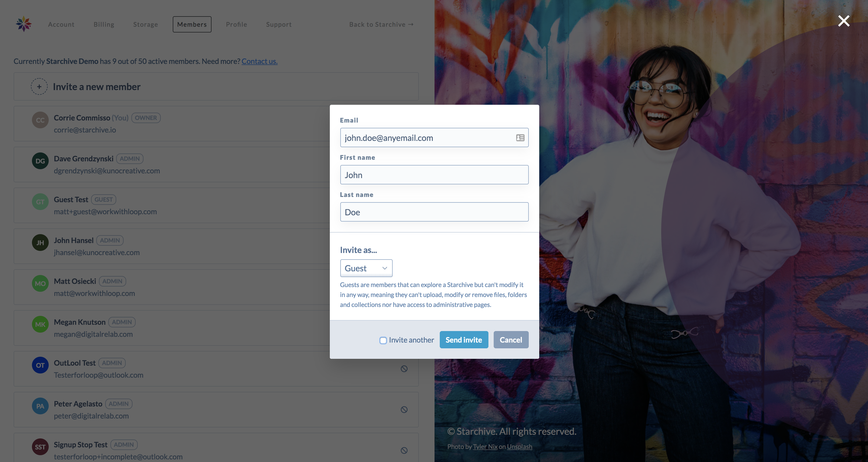Click the GUEST badge next to Guest Test
Viewport: 868px width, 462px height.
click(103, 199)
